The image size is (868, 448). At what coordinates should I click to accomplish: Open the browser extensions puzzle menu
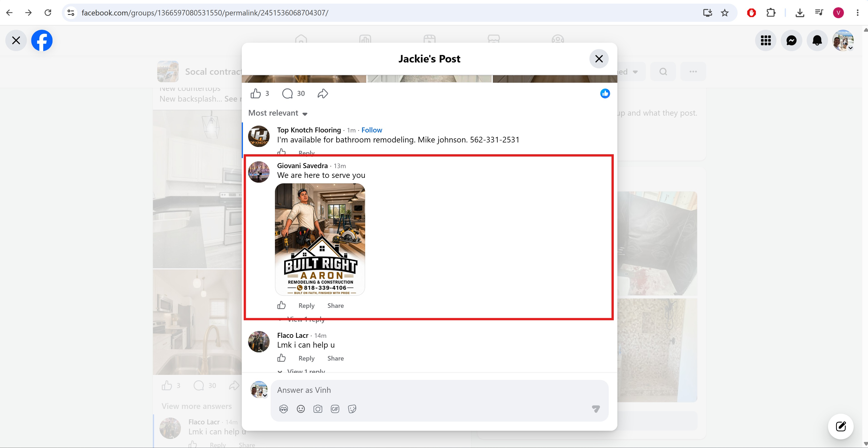(771, 13)
